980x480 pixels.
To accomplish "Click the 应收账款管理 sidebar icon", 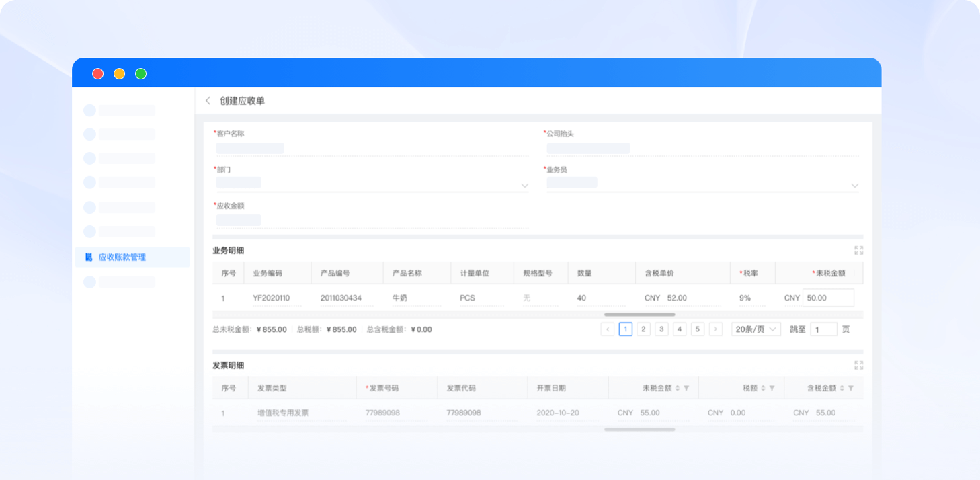I will (x=89, y=257).
